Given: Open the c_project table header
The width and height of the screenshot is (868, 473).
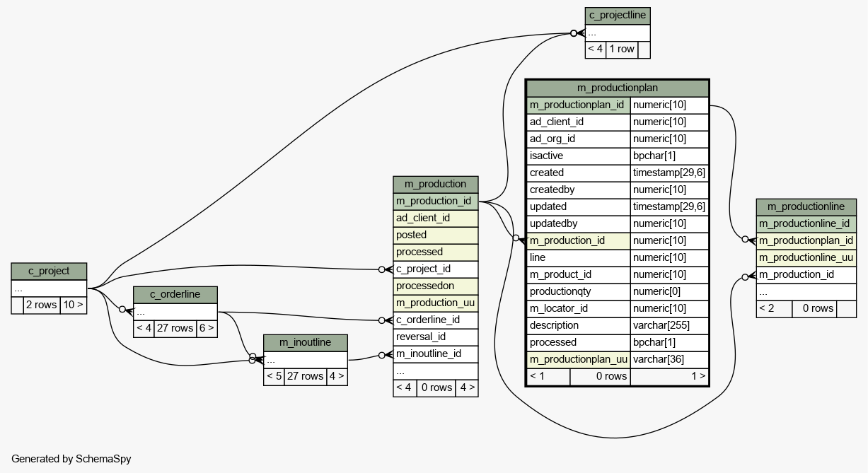Looking at the screenshot, I should tap(49, 271).
